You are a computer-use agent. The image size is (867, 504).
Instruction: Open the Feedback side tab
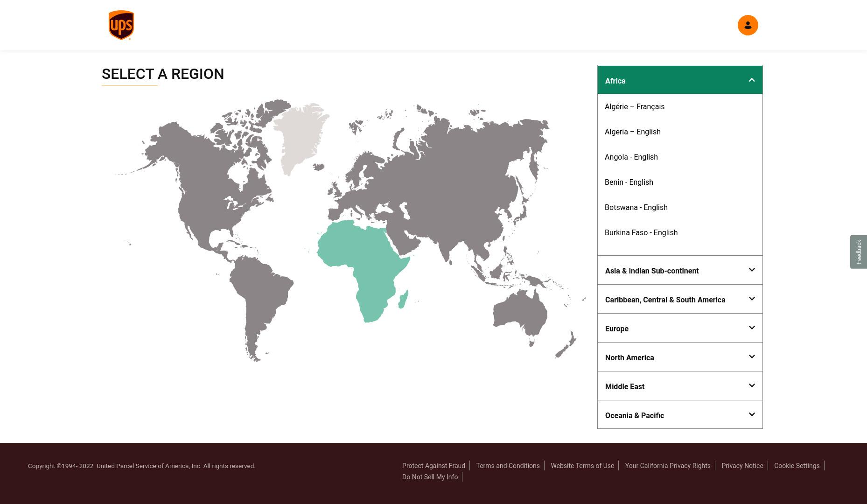tap(858, 252)
